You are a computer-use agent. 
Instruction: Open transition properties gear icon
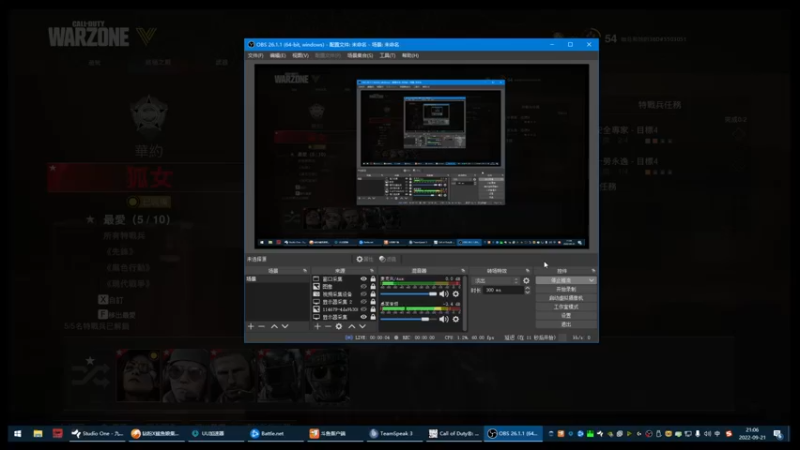tap(526, 281)
